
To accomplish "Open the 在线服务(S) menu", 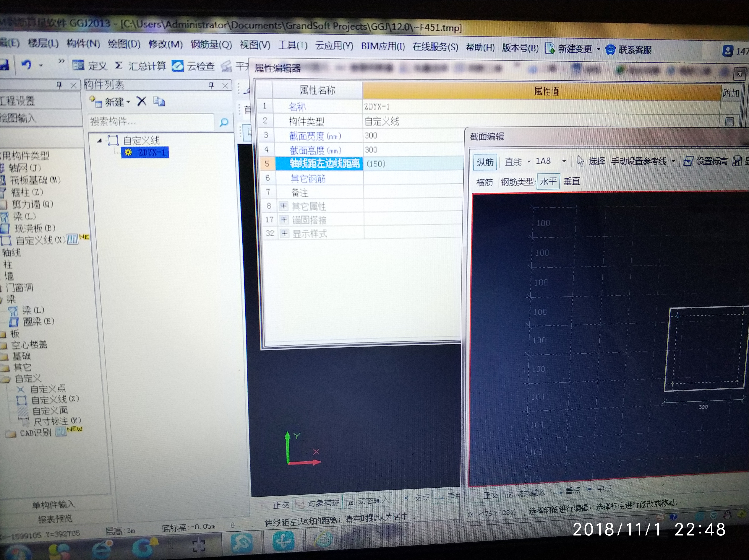I will click(435, 47).
